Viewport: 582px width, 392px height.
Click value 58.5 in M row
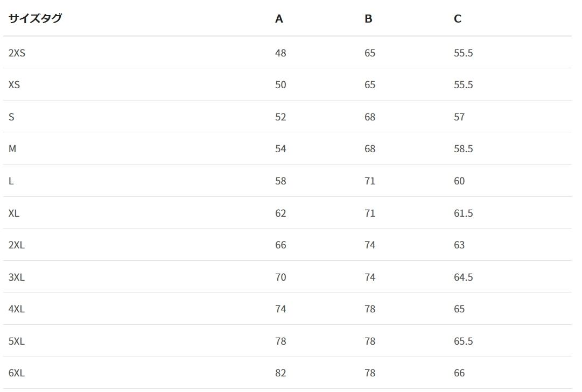[x=463, y=149]
